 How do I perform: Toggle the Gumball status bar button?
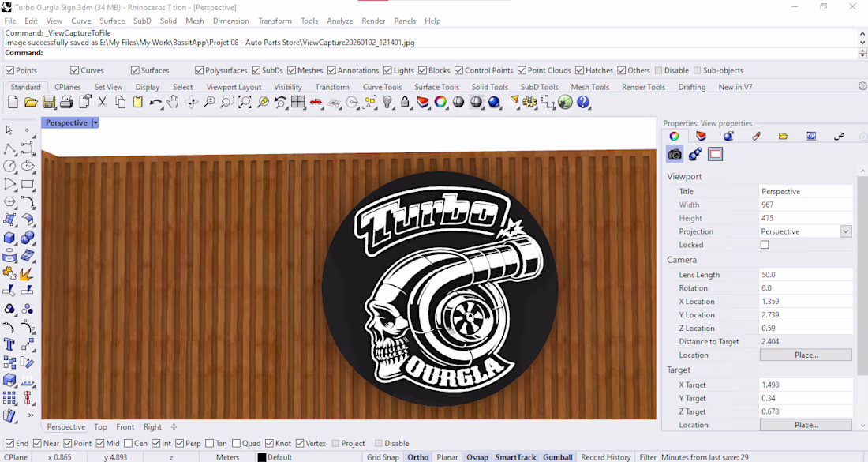pos(557,457)
